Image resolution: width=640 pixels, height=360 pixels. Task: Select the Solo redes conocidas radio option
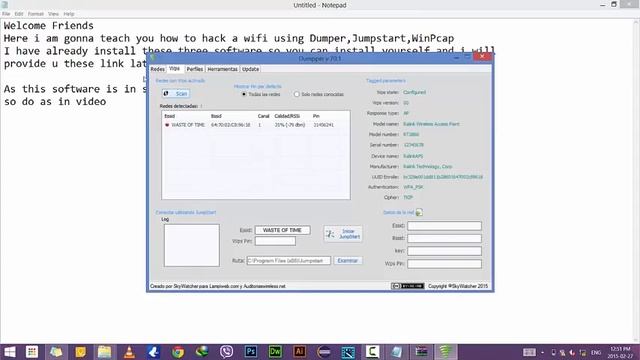click(319, 94)
